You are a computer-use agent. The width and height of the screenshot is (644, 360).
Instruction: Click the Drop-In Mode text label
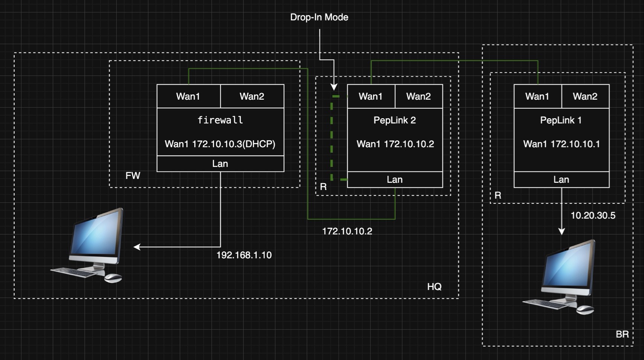click(x=319, y=17)
